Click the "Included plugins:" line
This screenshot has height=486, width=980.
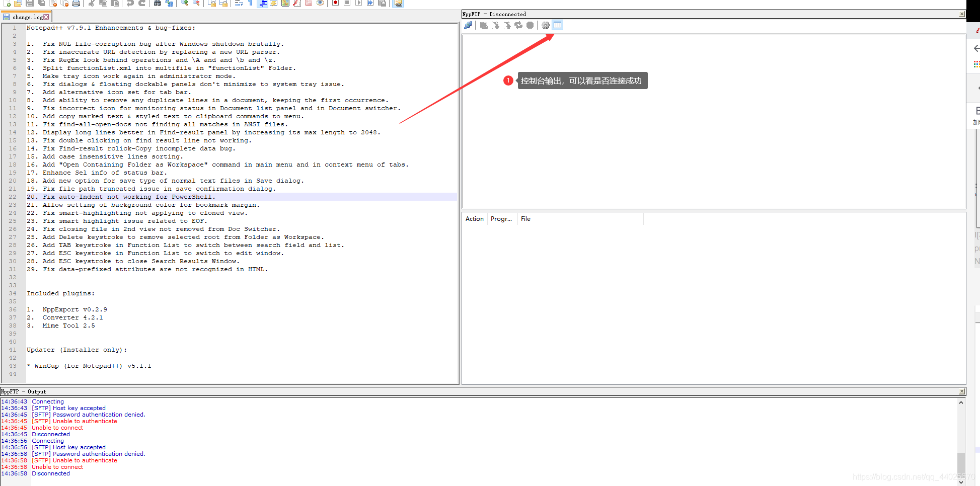pos(60,293)
